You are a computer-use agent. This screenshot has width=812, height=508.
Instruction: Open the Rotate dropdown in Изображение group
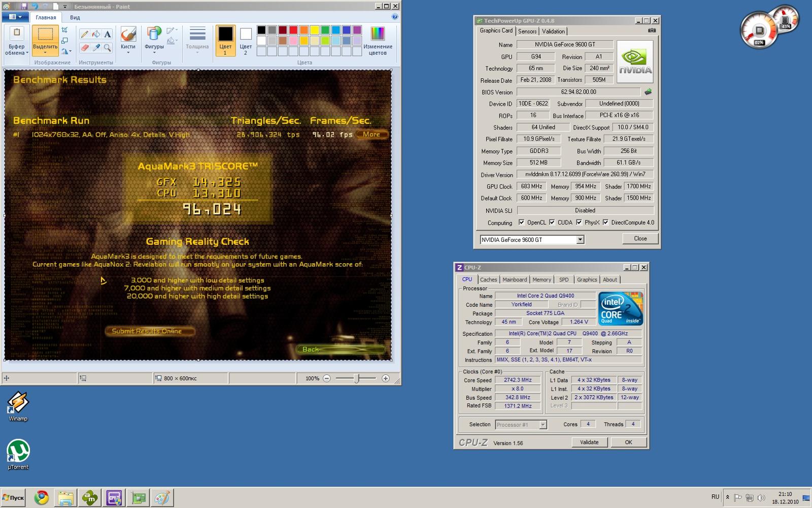pyautogui.click(x=66, y=51)
